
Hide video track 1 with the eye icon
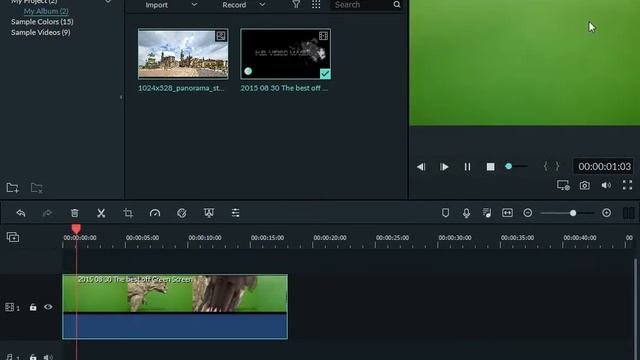point(48,307)
